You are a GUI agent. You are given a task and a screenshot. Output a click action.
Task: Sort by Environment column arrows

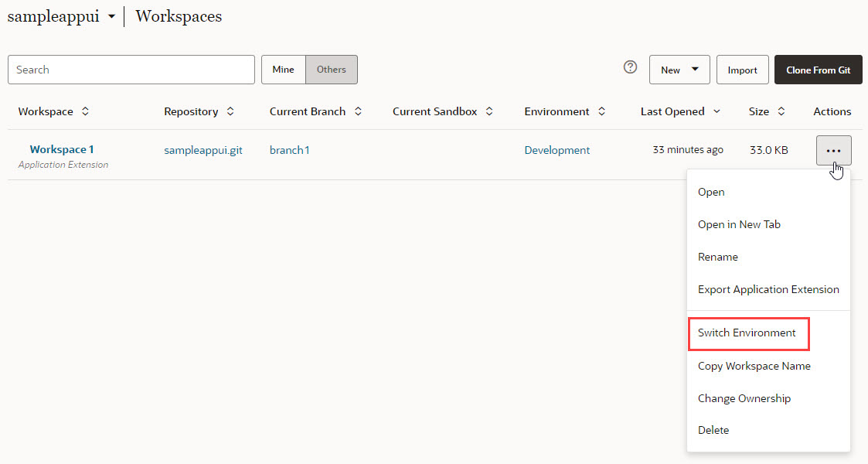pyautogui.click(x=602, y=111)
